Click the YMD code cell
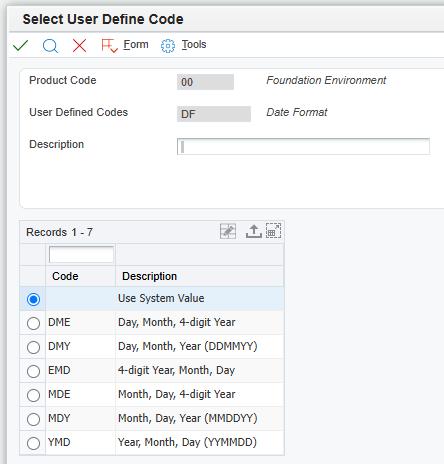Viewport: 444px width, 464px height. (x=80, y=442)
